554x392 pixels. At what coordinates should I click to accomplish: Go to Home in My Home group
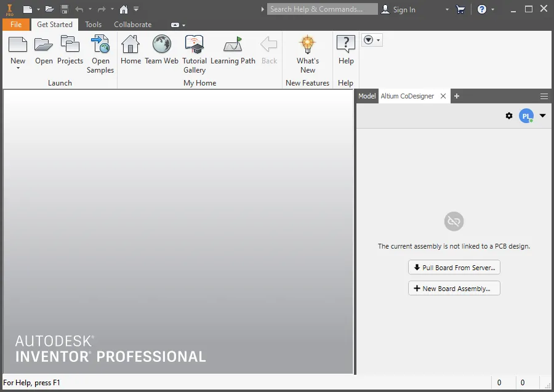coord(130,50)
